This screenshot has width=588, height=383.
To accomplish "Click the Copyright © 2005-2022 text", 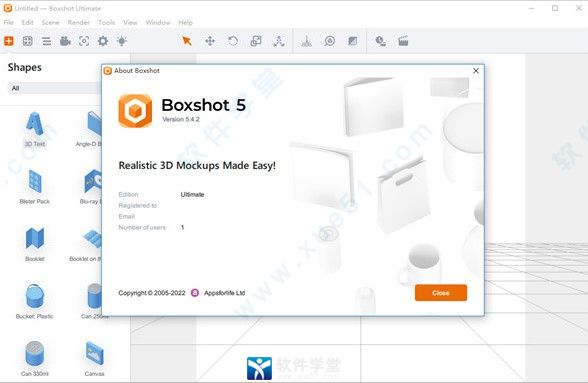I will (x=152, y=293).
